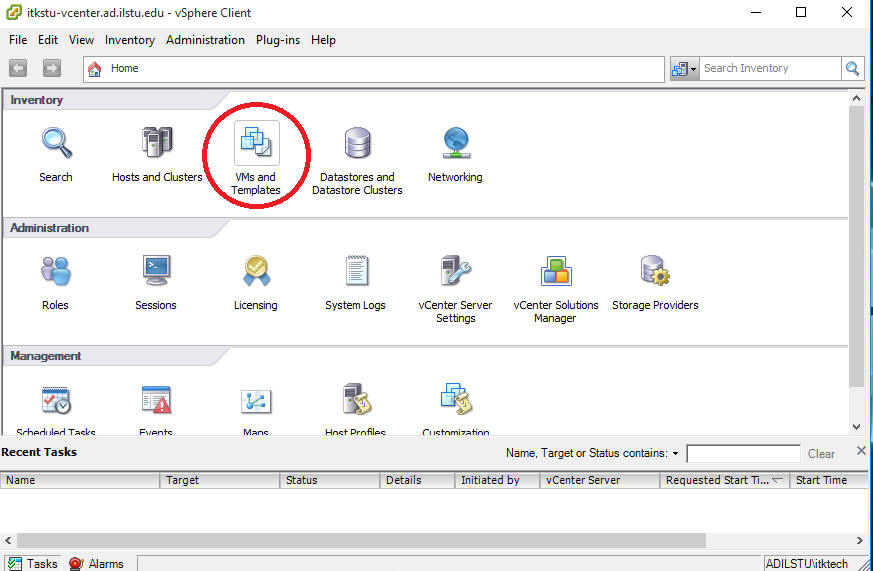Open Datastores and Datastore Clusters

(x=357, y=143)
